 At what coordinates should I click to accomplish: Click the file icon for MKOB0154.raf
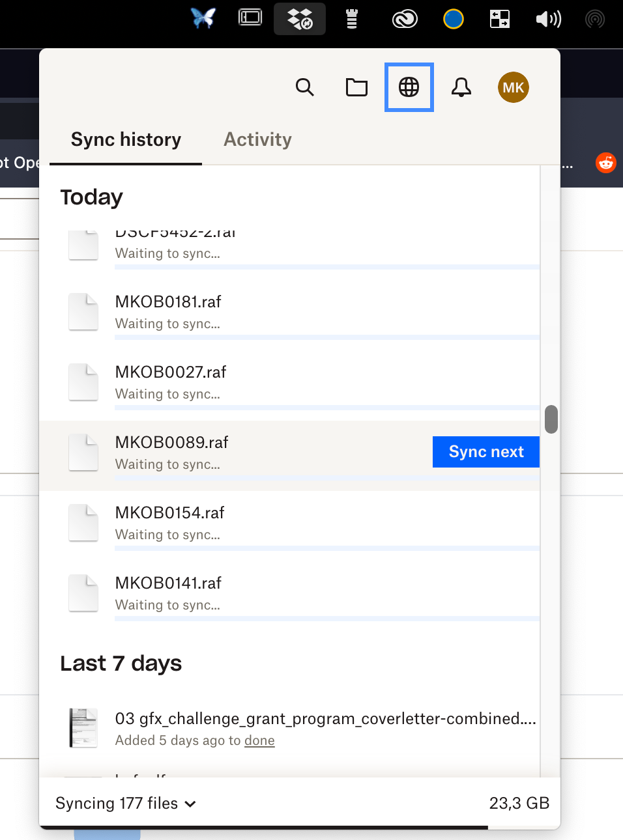tap(83, 523)
